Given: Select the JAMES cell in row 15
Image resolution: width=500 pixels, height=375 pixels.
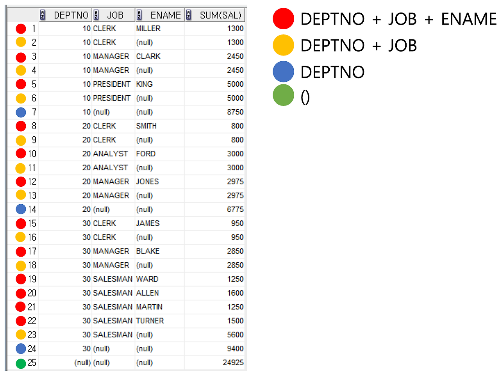Looking at the screenshot, I should point(148,223).
